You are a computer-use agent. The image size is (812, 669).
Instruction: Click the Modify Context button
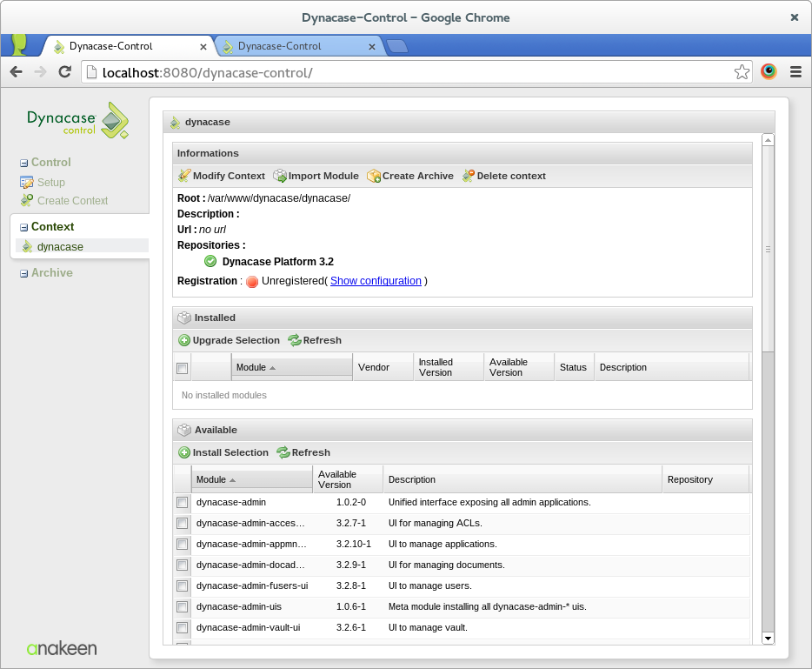222,176
